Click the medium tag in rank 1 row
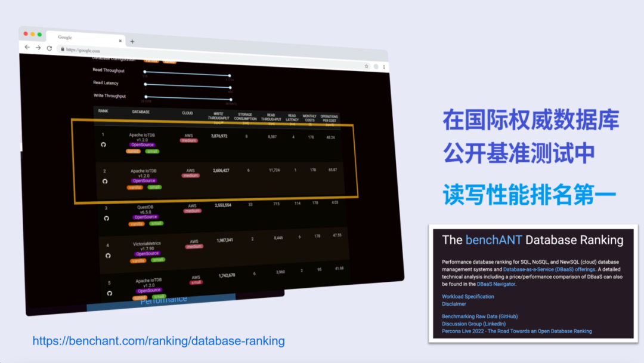Image resolution: width=644 pixels, height=363 pixels. (189, 140)
